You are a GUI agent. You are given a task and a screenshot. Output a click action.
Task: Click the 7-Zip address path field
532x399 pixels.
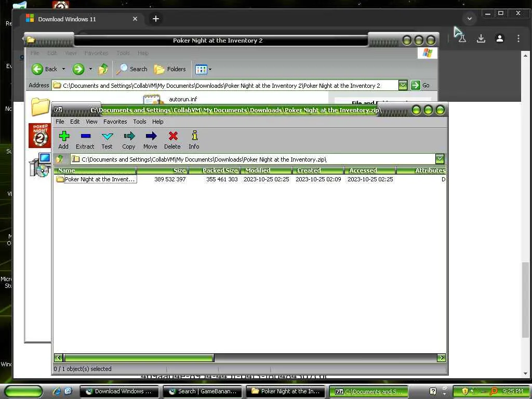(x=253, y=159)
